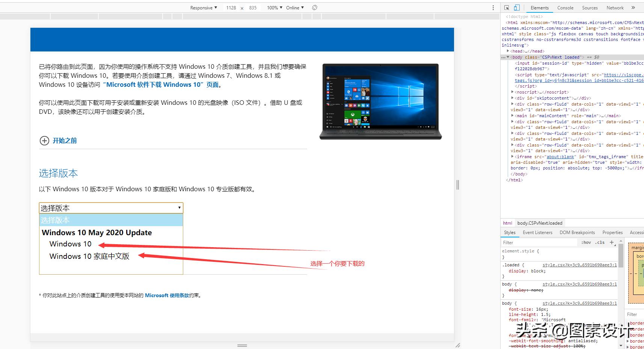Screen dimensions: 644x349
Task: Open the Online throttling dropdown
Action: click(x=295, y=8)
